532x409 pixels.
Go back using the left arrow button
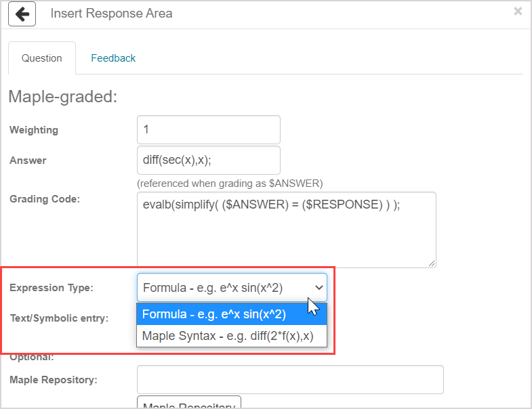pyautogui.click(x=22, y=14)
